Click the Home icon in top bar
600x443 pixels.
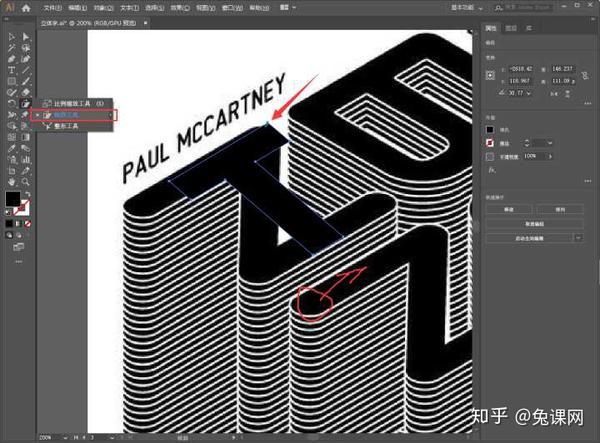click(x=26, y=8)
